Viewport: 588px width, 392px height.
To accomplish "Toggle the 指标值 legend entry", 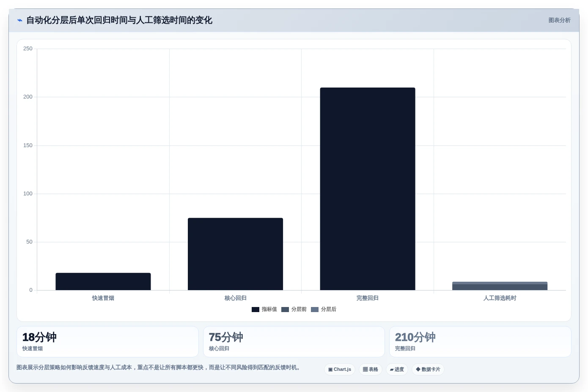I will [264, 310].
